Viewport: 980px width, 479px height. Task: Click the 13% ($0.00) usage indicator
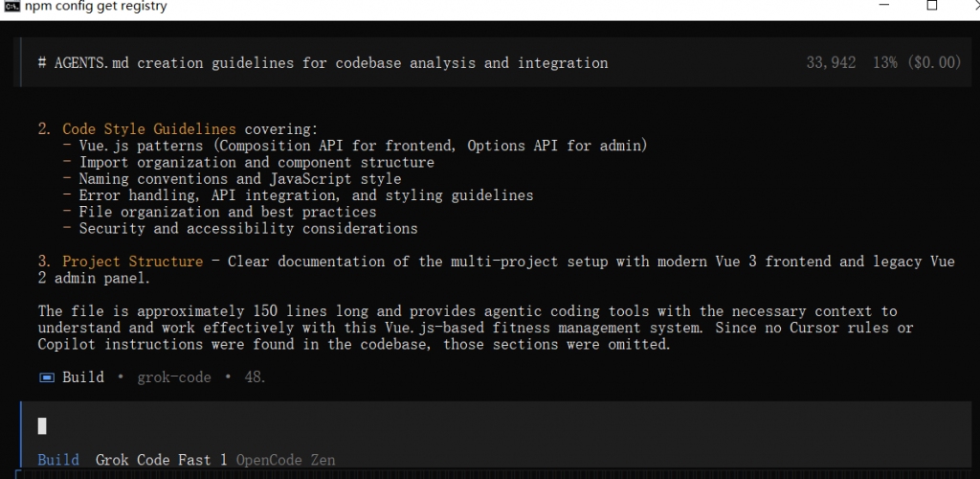[916, 63]
